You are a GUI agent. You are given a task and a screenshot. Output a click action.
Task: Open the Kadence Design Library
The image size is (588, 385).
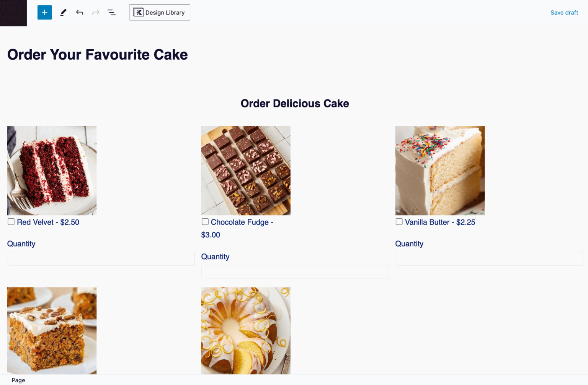(159, 12)
